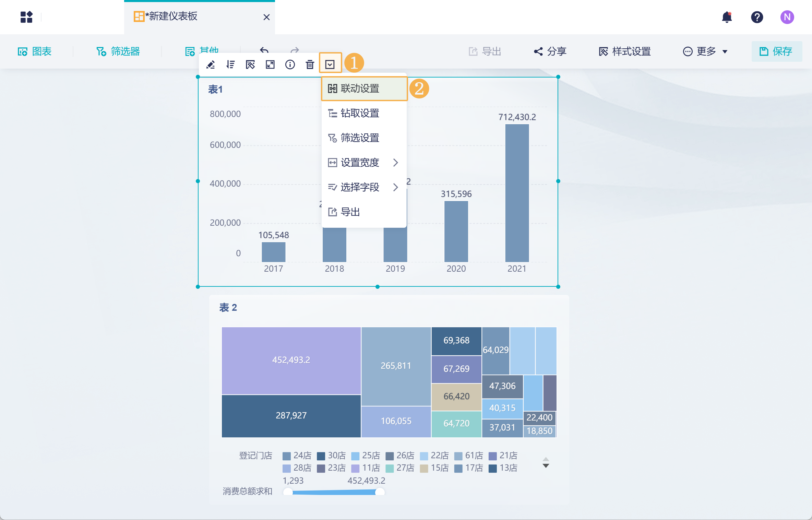
Task: Open notifications bell icon
Action: (x=727, y=17)
